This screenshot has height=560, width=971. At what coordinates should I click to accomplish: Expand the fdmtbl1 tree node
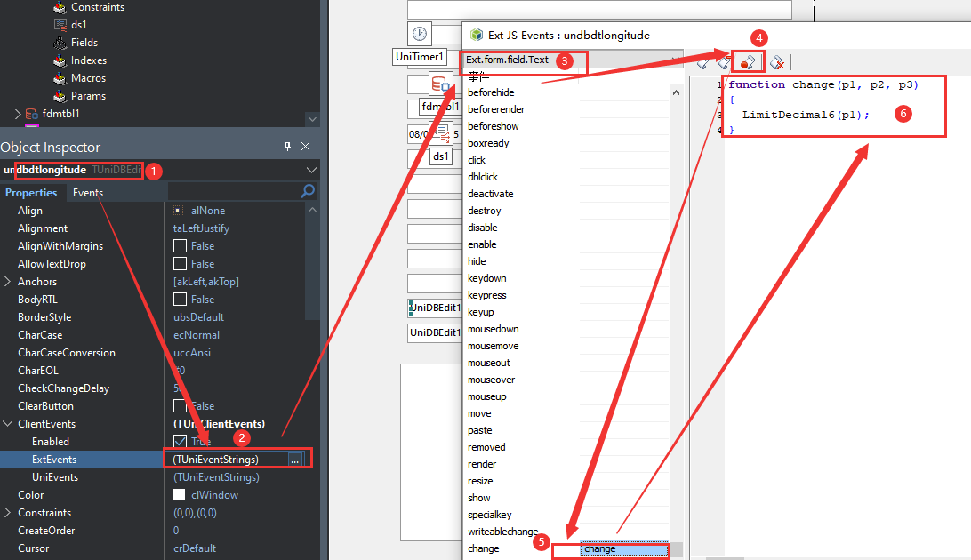pyautogui.click(x=18, y=114)
